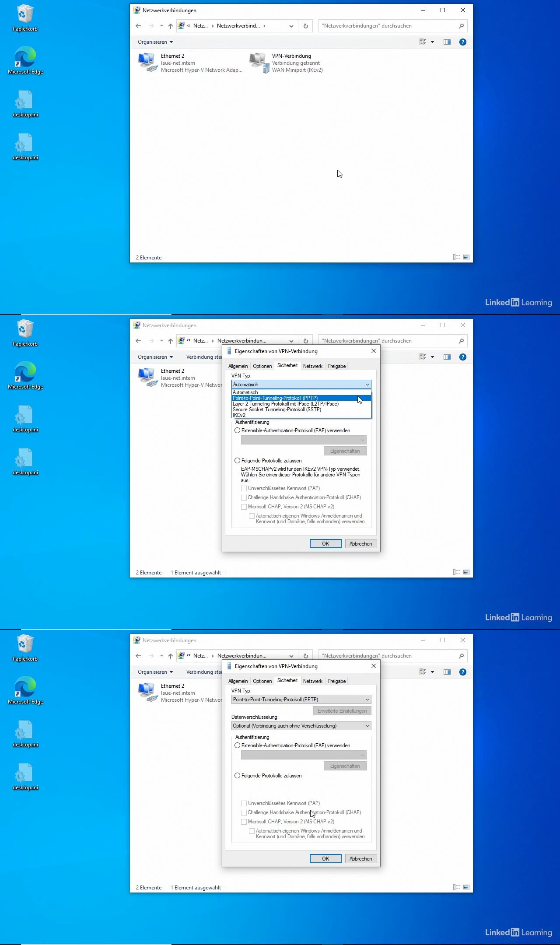This screenshot has height=945, width=560.
Task: Pick Secure Socket Tunneling-Protokoll (SSTP) from list
Action: (x=277, y=409)
